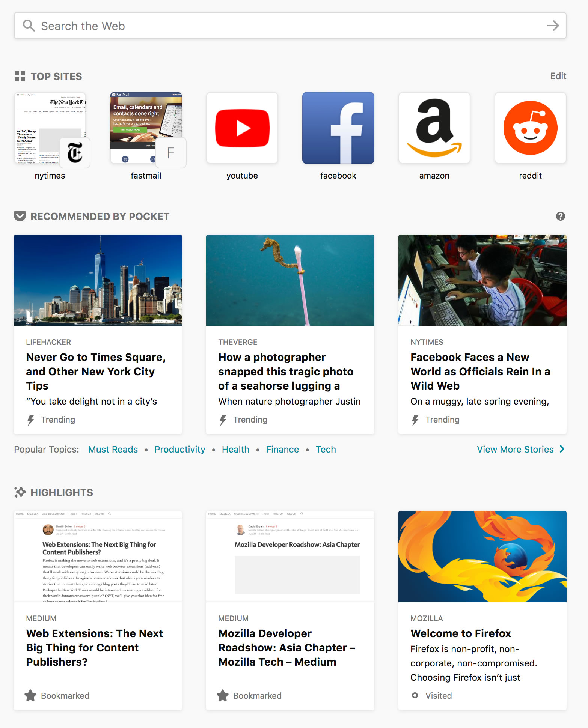Click the Pocket help question mark icon
The height and width of the screenshot is (728, 588).
tap(561, 216)
